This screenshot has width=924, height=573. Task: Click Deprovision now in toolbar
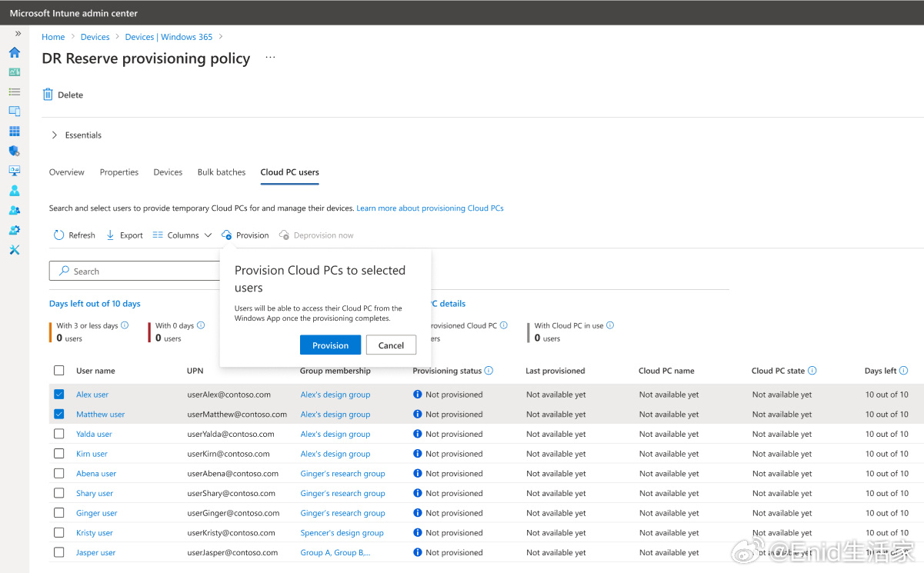[316, 235]
